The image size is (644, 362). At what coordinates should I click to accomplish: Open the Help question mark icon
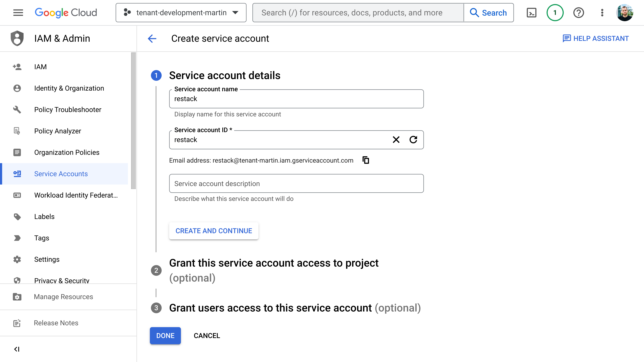click(x=578, y=13)
